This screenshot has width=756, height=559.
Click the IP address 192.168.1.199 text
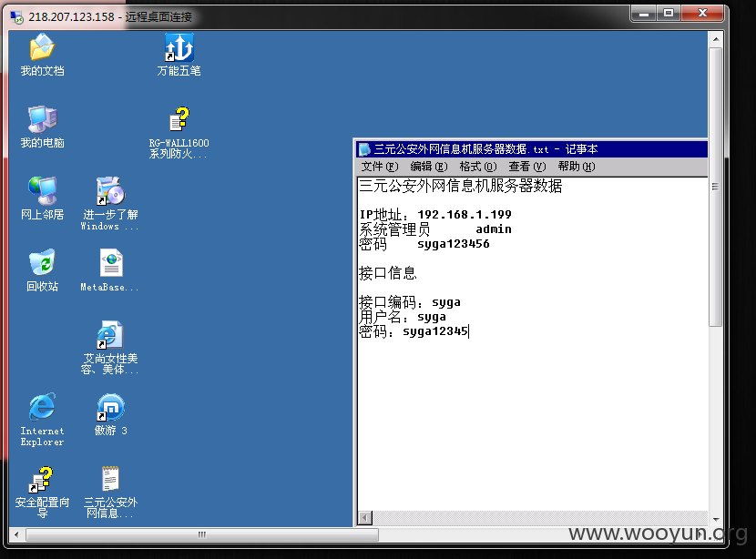tap(465, 215)
